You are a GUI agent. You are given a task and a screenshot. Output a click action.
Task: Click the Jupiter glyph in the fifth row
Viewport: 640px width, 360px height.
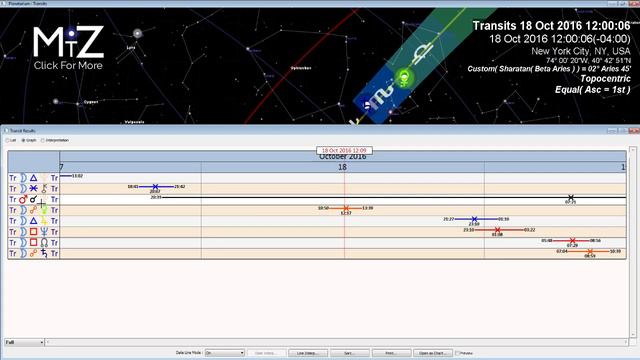pyautogui.click(x=44, y=221)
